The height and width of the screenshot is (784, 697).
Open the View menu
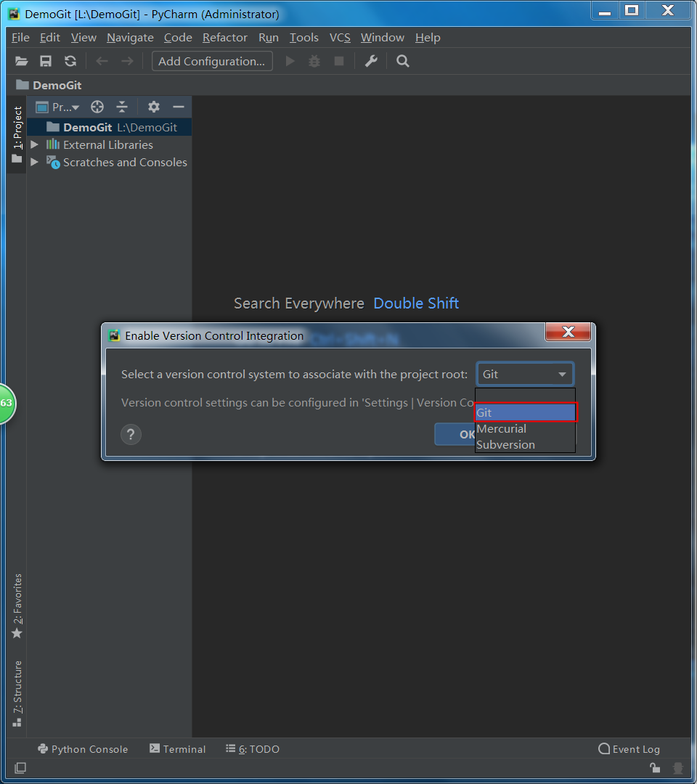point(83,38)
